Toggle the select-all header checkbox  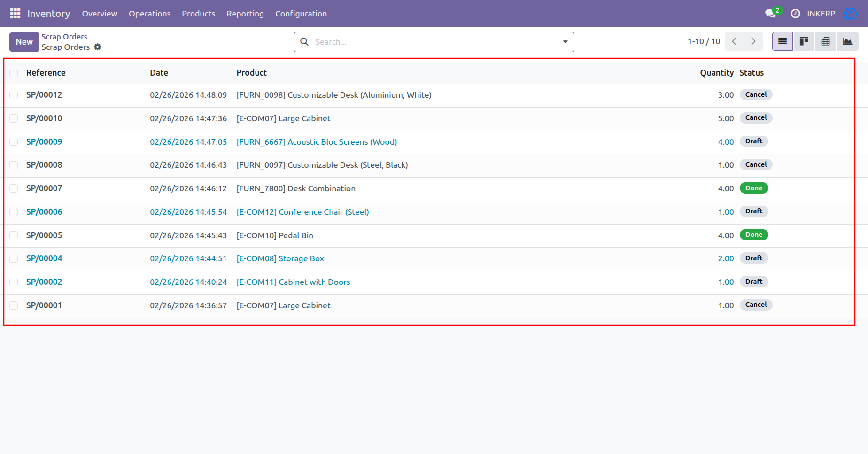click(14, 73)
